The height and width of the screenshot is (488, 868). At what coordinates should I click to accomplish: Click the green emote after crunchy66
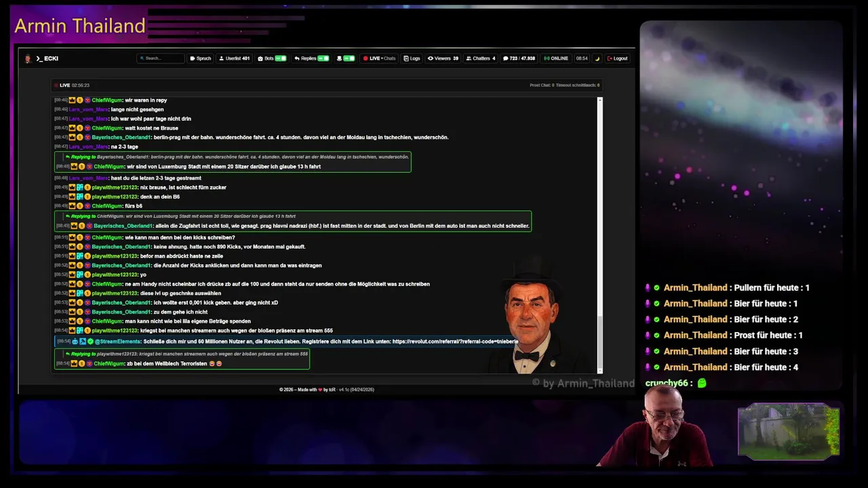[702, 383]
